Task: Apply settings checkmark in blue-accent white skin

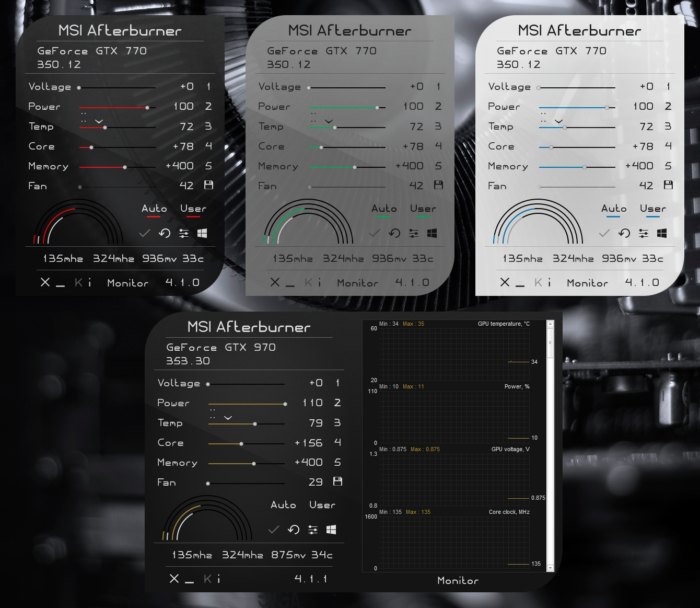Action: 604,233
